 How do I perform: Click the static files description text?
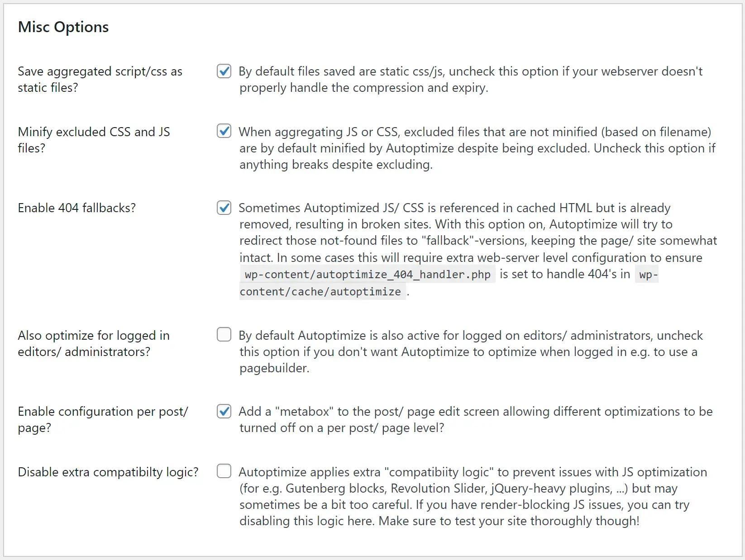[x=471, y=80]
